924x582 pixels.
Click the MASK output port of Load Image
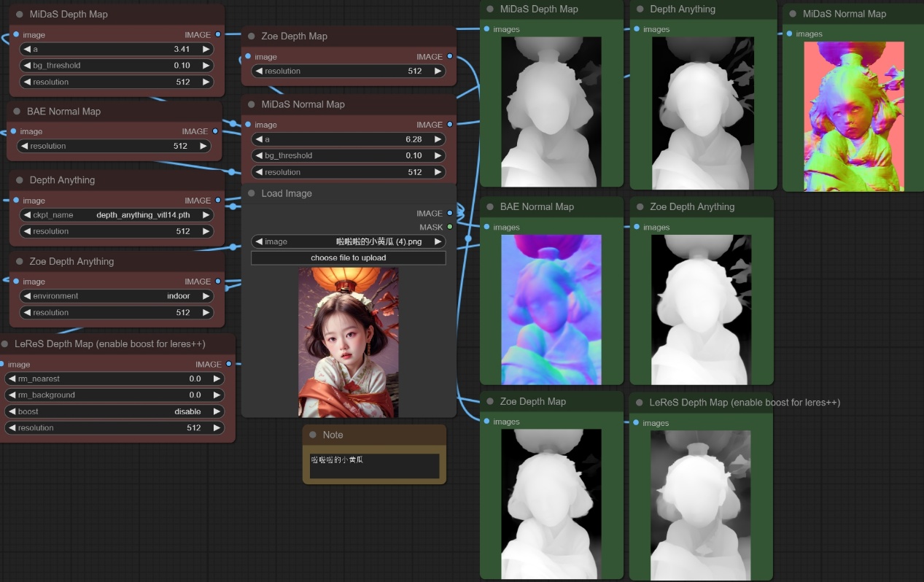pyautogui.click(x=449, y=227)
